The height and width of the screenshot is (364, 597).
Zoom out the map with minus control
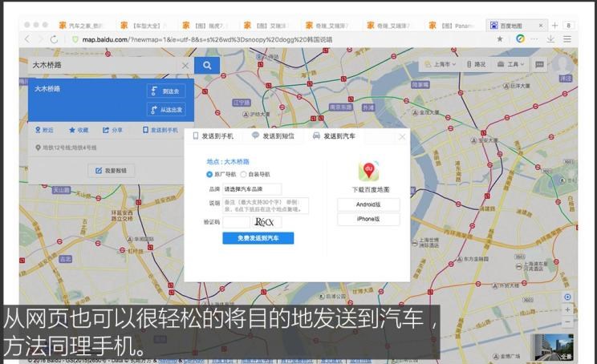567,322
